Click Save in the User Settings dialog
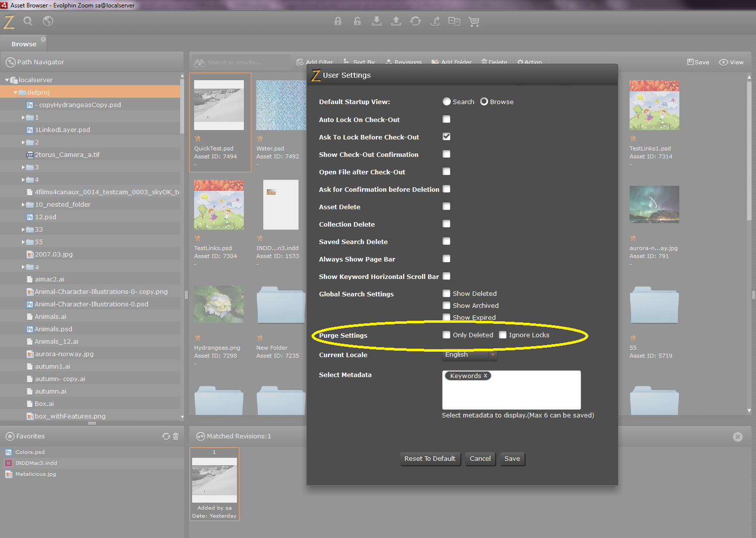Screen dimensions: 756x538 (x=512, y=459)
